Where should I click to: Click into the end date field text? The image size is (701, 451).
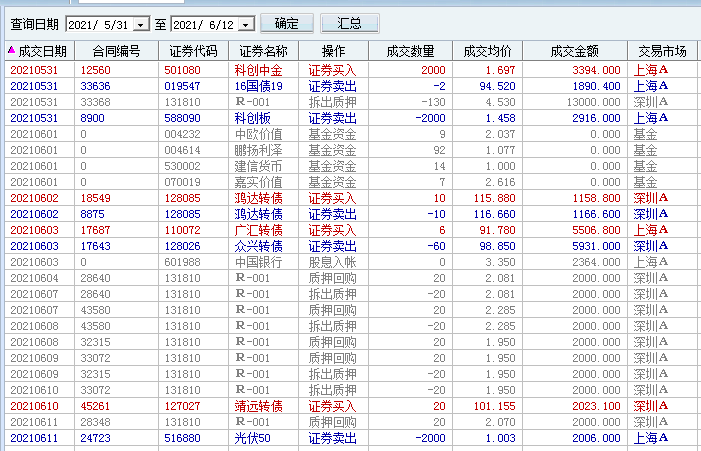[x=204, y=24]
